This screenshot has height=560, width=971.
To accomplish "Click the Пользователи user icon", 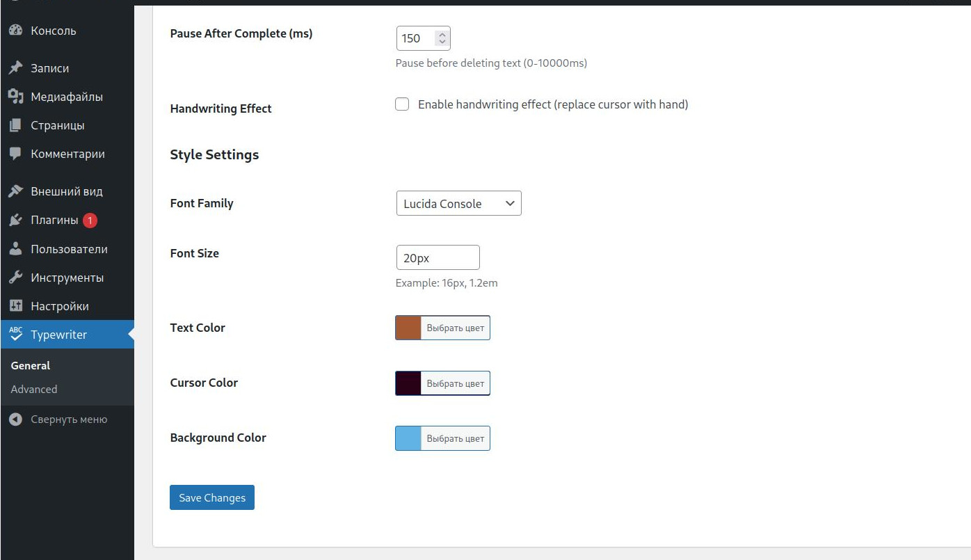I will click(16, 249).
